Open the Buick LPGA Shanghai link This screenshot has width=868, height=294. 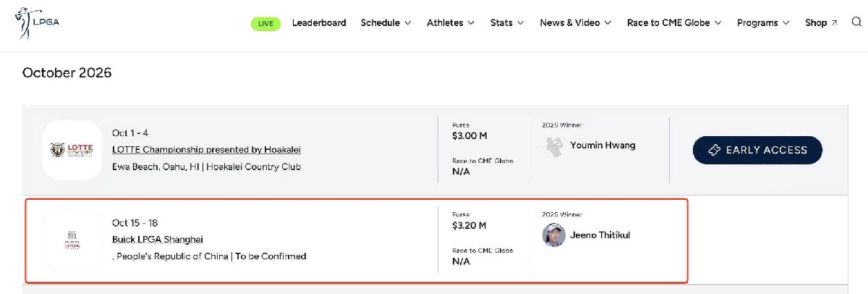pos(158,240)
